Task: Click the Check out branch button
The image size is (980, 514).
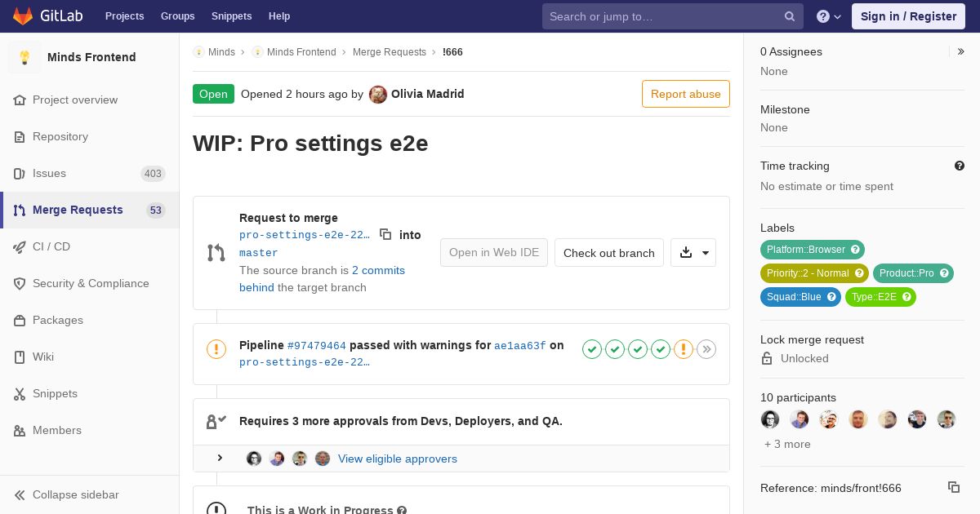Action: click(608, 253)
